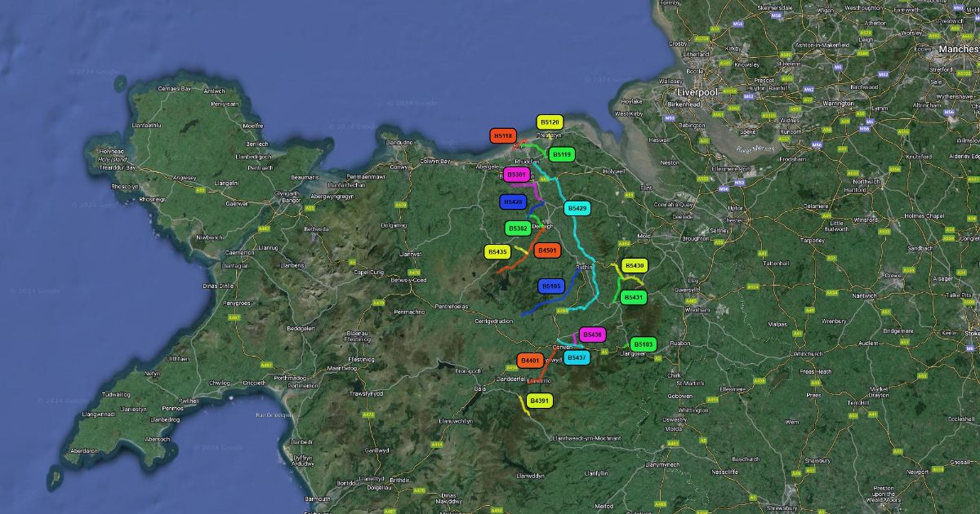Select the Wrexham town label
Image resolution: width=980 pixels, height=514 pixels.
696,310
